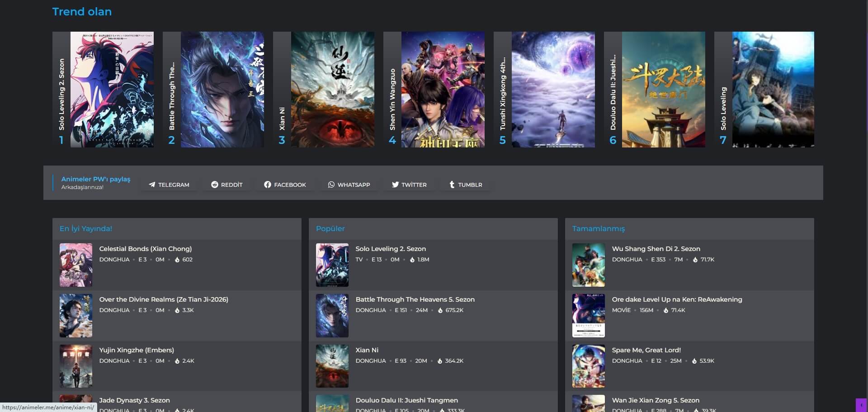This screenshot has height=412, width=868.
Task: Click fire icon beside 364.2K views
Action: click(x=439, y=361)
